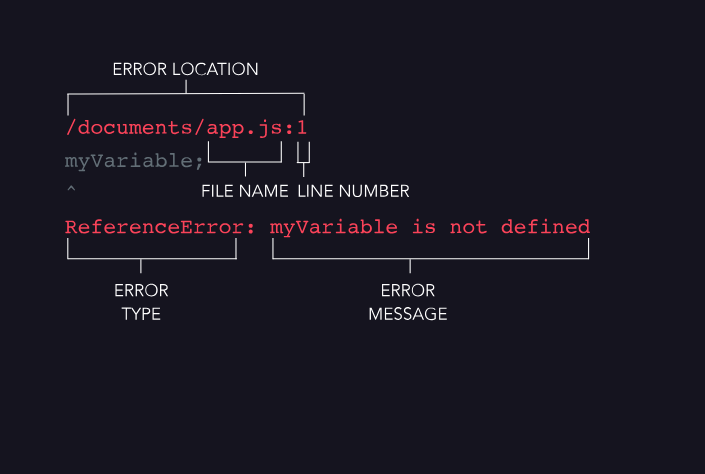Select the FILE NAME label

point(245,191)
